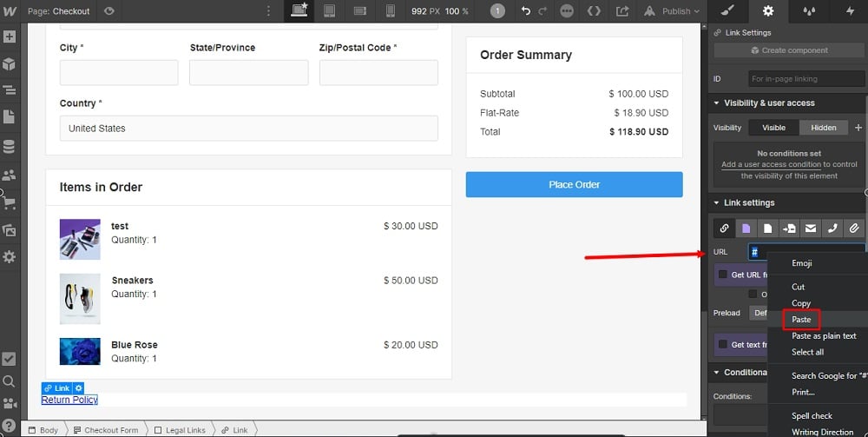
Task: Switch to tablet breakpoint
Action: coord(329,10)
